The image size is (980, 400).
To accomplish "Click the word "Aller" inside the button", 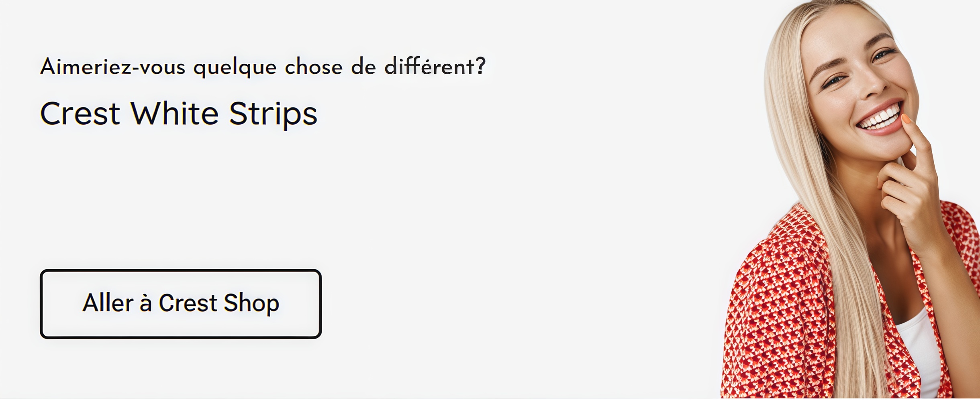I will [x=108, y=303].
